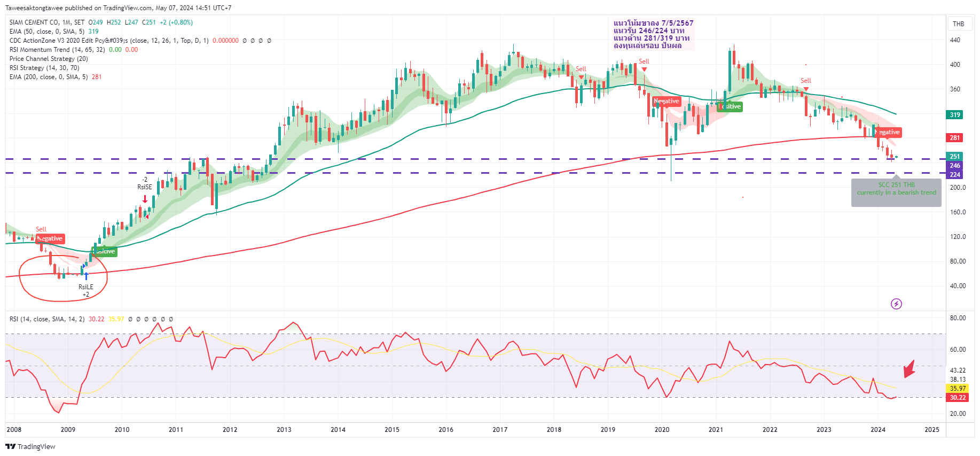Click the TradingView logo at bottom

(30, 446)
